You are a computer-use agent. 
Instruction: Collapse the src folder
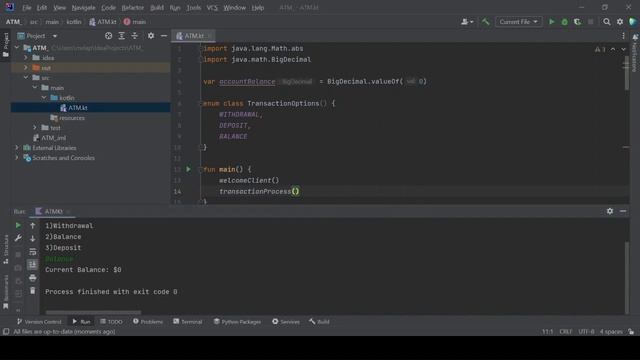(26, 78)
